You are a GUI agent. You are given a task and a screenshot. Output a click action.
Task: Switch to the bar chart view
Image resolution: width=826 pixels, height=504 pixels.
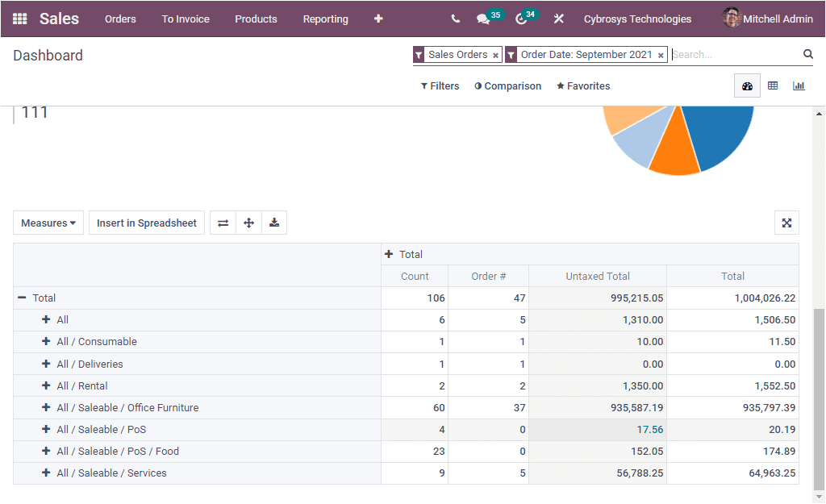click(x=799, y=85)
